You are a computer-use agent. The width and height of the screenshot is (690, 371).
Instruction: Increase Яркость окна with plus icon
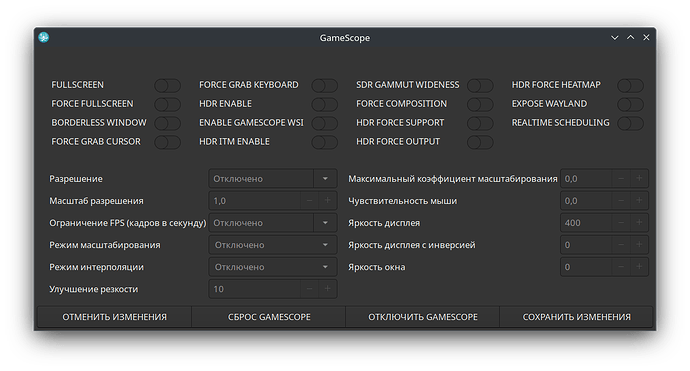click(x=639, y=267)
